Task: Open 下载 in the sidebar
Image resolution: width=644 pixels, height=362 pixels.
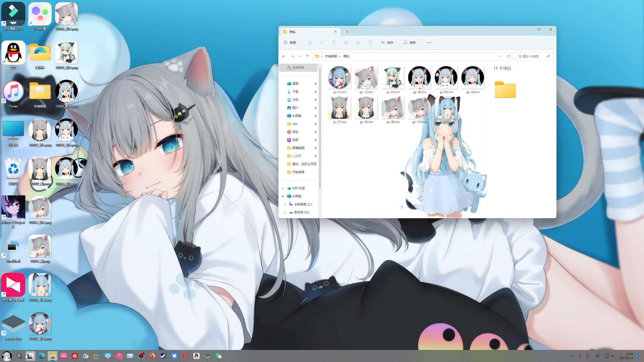Action: pyautogui.click(x=295, y=92)
